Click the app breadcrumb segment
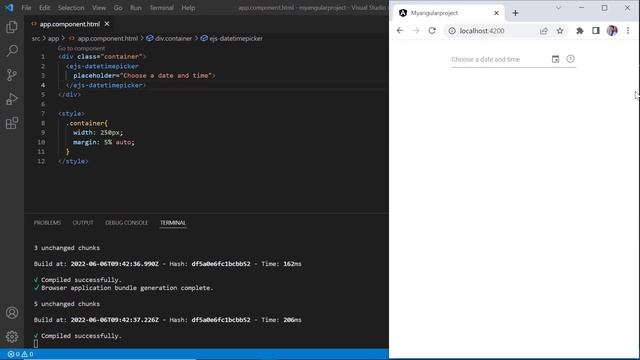640x360 pixels. pyautogui.click(x=53, y=38)
